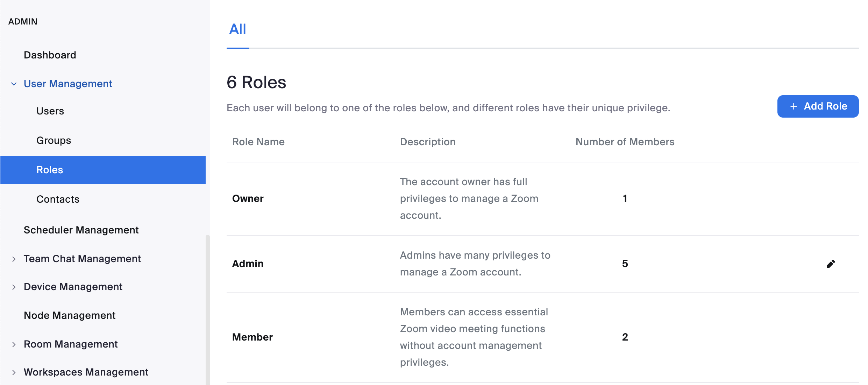Open the Dashboard menu item
This screenshot has height=385, width=868.
point(50,55)
